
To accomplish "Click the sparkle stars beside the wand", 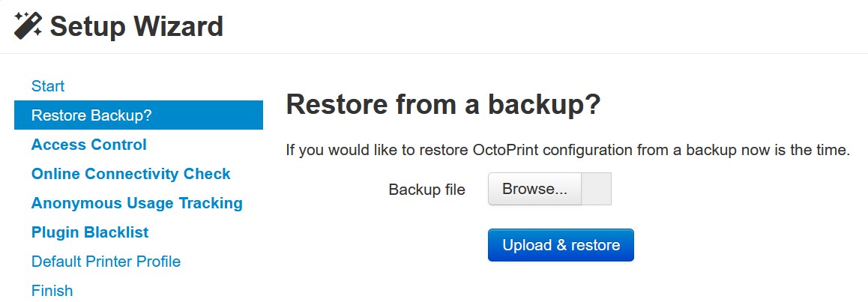I will click(20, 17).
